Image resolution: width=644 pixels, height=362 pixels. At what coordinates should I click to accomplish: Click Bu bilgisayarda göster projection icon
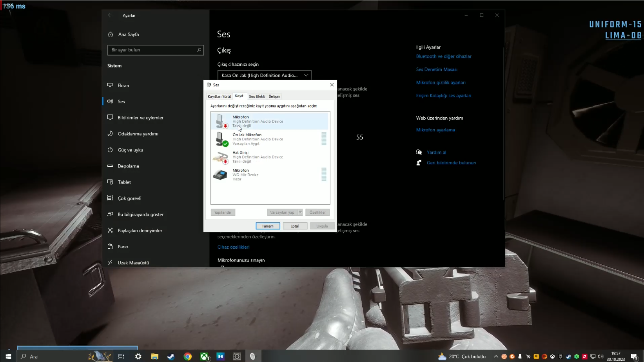[110, 214]
